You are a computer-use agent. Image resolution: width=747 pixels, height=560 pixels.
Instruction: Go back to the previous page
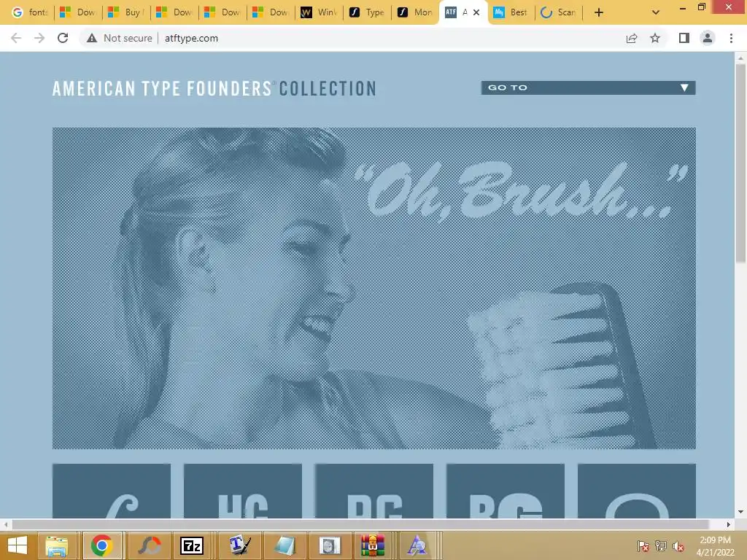click(x=16, y=38)
